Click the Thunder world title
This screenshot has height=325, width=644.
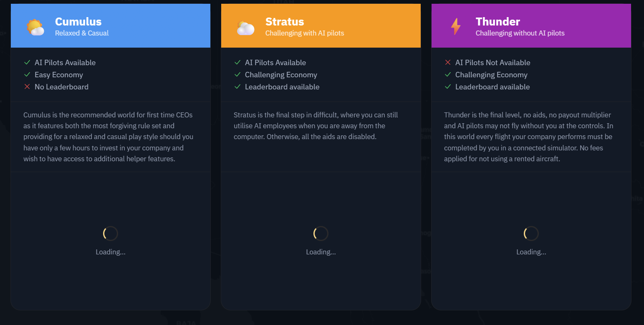coord(498,21)
